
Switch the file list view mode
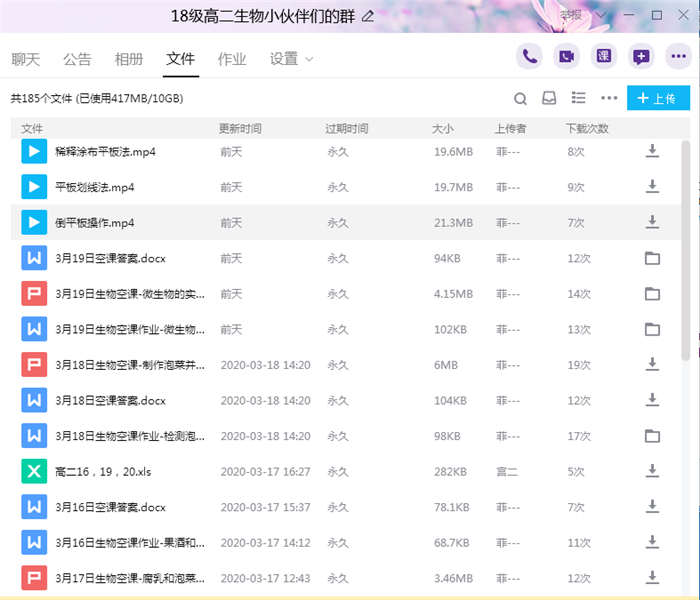click(x=578, y=98)
